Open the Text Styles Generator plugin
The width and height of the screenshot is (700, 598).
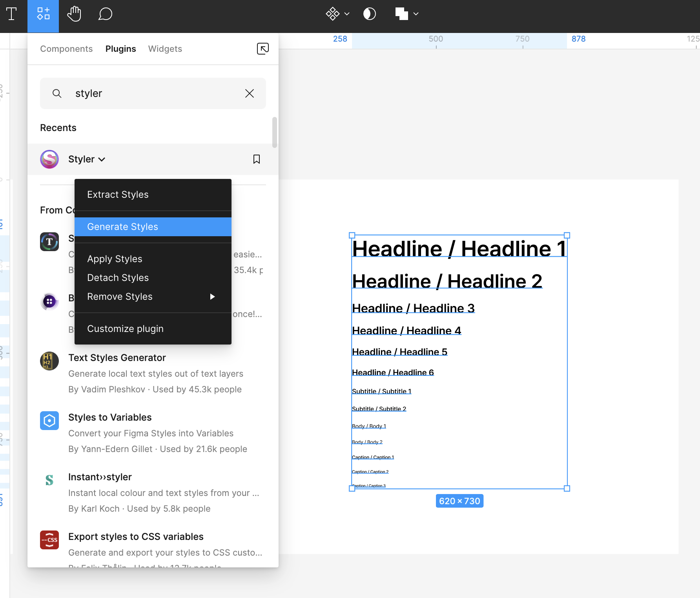tap(117, 358)
